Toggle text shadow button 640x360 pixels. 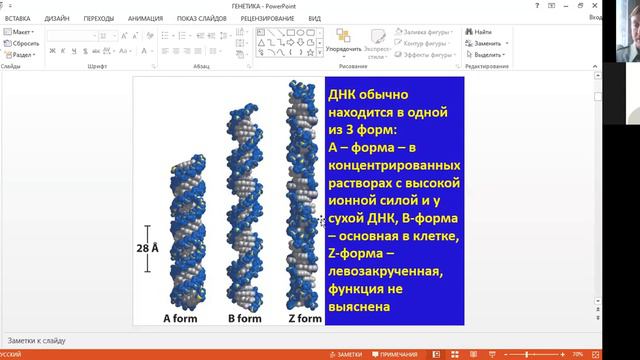click(x=85, y=51)
